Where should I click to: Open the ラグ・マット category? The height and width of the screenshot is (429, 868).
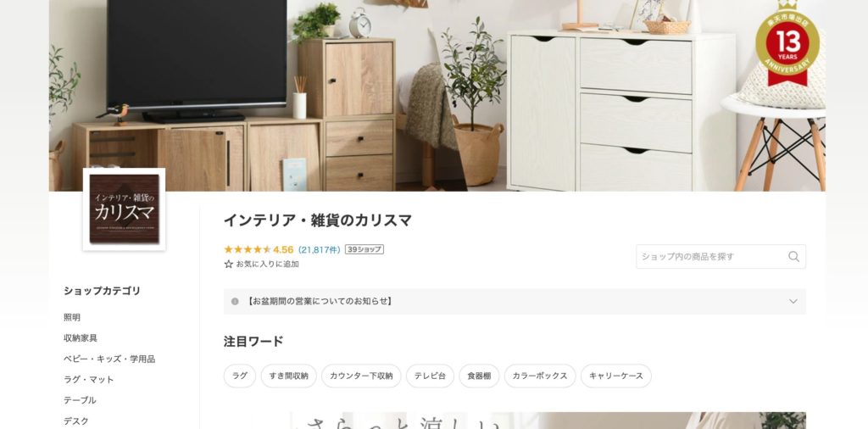[x=88, y=380]
